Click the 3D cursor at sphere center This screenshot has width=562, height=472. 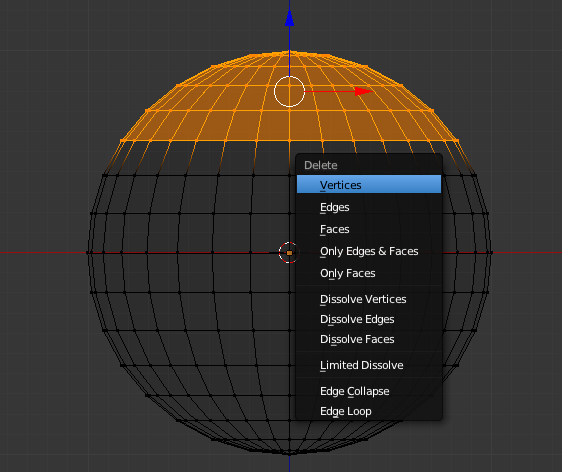click(289, 253)
